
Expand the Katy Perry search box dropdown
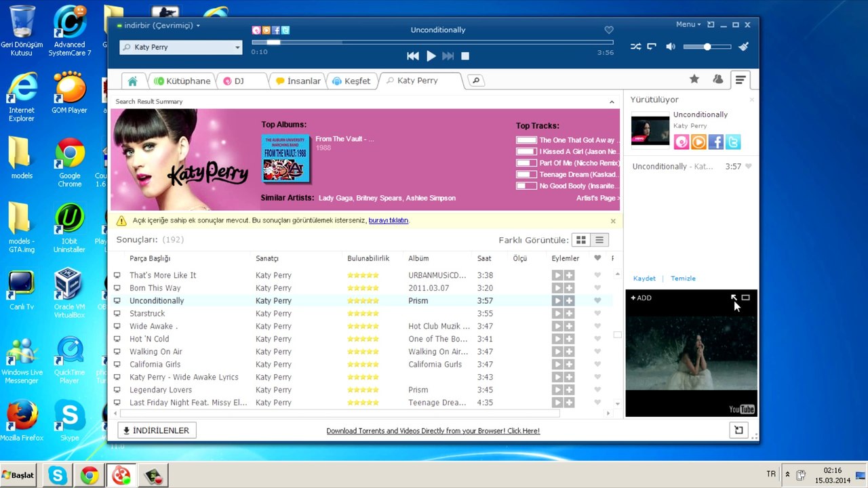tap(237, 47)
